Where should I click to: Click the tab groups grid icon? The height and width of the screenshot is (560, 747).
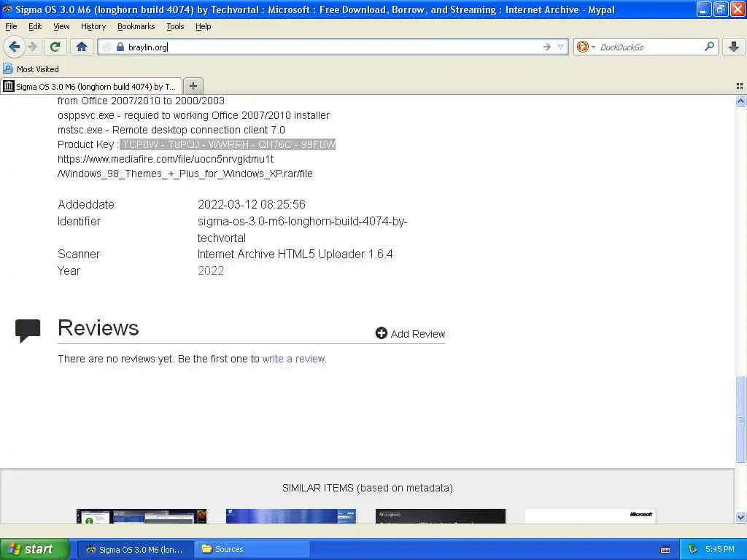pyautogui.click(x=740, y=86)
